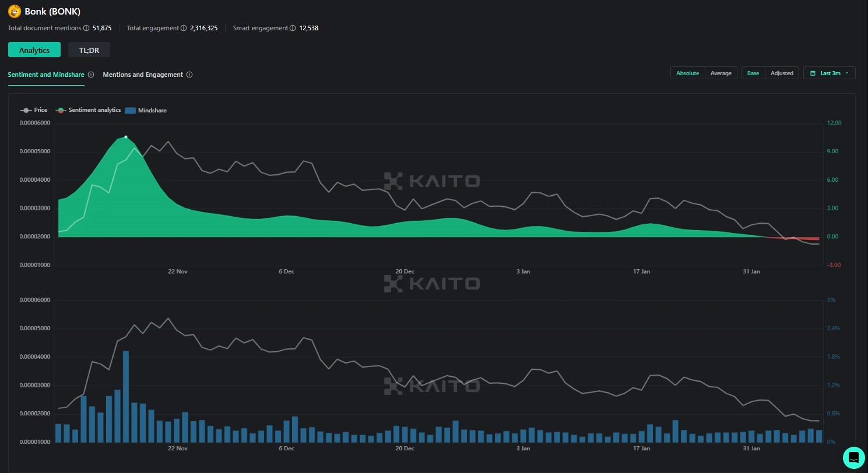Click the 51,875 document mentions value
Viewport: 868px width, 473px height.
tap(102, 28)
